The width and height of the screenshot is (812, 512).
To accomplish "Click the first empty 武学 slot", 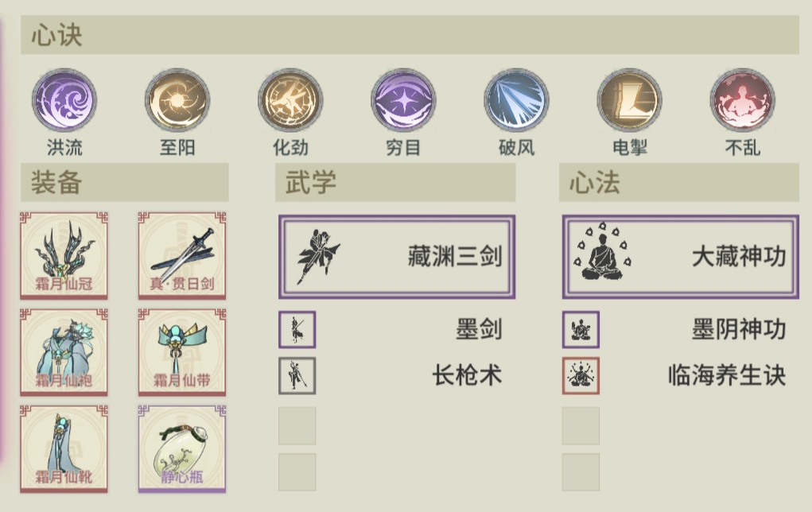I will (297, 425).
